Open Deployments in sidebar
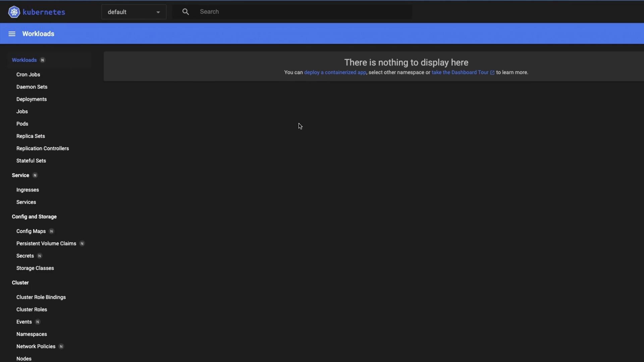The width and height of the screenshot is (644, 362). click(x=32, y=99)
